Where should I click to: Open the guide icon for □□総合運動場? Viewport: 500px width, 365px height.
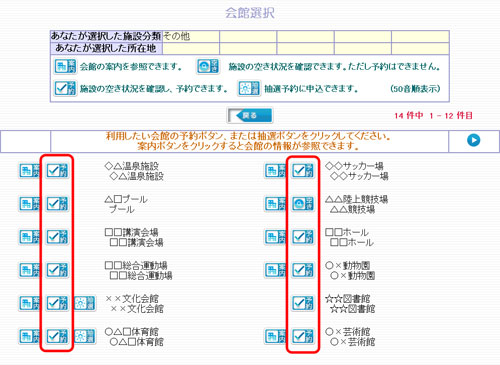pyautogui.click(x=29, y=270)
